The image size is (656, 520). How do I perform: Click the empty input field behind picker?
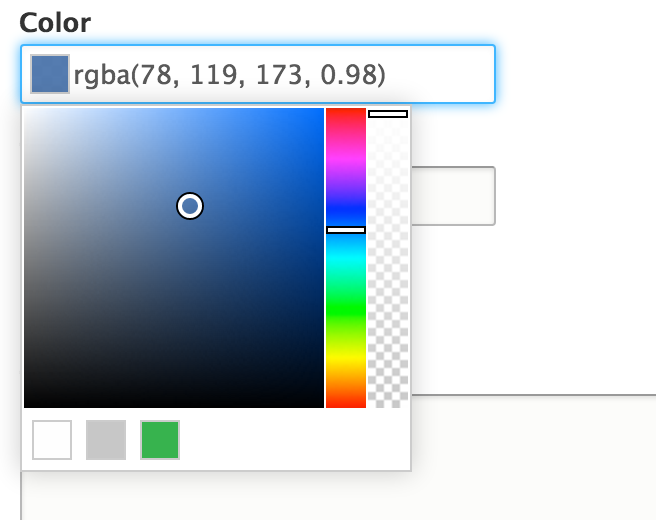[x=454, y=196]
